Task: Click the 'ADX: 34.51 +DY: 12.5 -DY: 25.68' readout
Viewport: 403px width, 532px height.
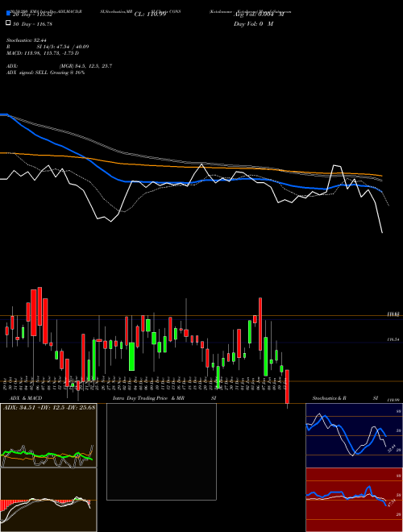Action: pyautogui.click(x=49, y=407)
